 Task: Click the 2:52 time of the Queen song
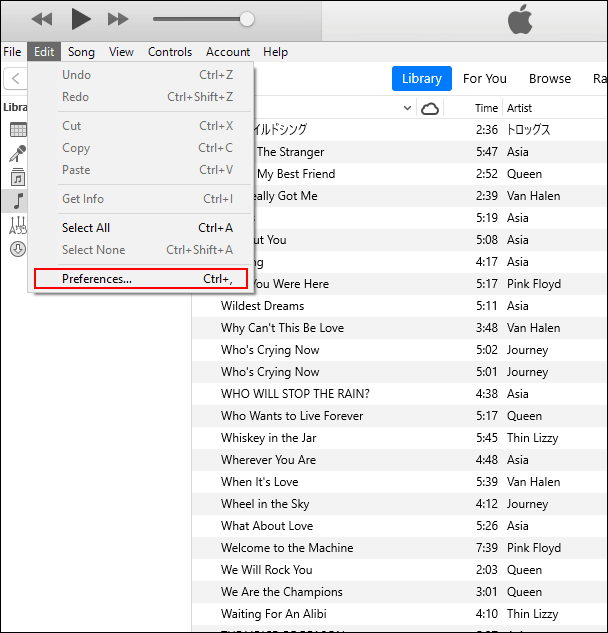486,174
